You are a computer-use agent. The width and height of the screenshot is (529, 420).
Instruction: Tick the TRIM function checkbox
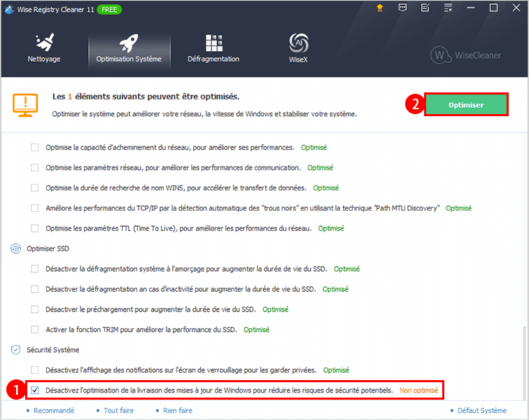(x=35, y=330)
